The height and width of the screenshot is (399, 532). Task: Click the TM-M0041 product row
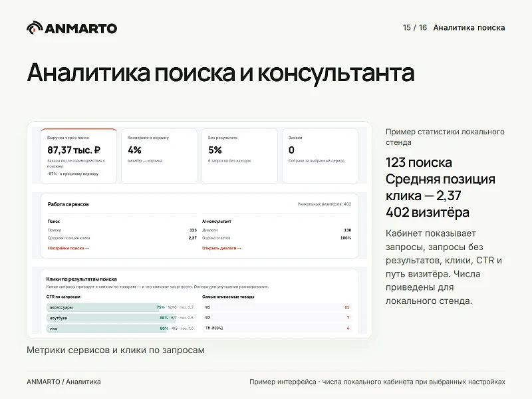[277, 328]
